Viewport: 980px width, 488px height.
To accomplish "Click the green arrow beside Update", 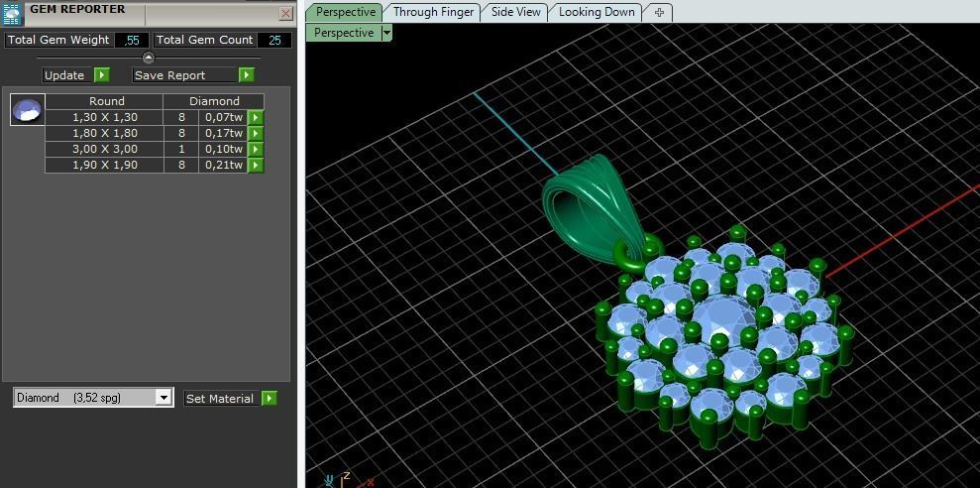I will pyautogui.click(x=102, y=75).
